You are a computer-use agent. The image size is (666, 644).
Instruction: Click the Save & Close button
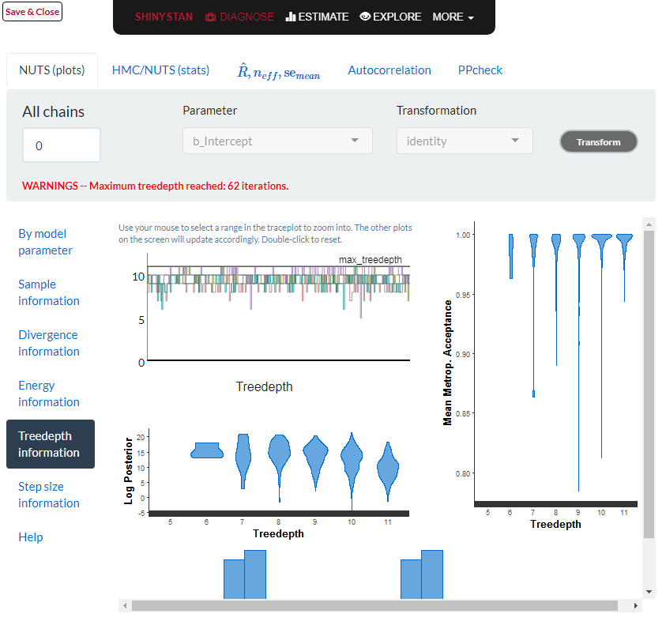(32, 11)
